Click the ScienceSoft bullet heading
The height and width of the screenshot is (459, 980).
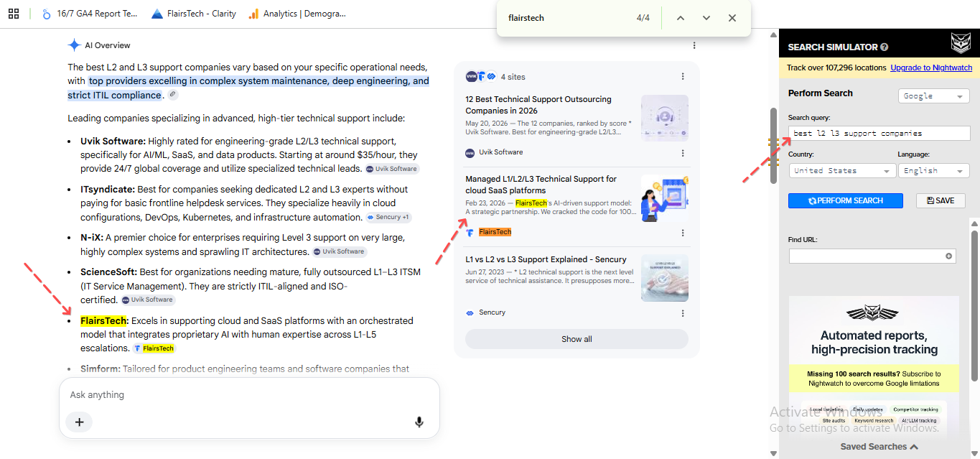108,272
